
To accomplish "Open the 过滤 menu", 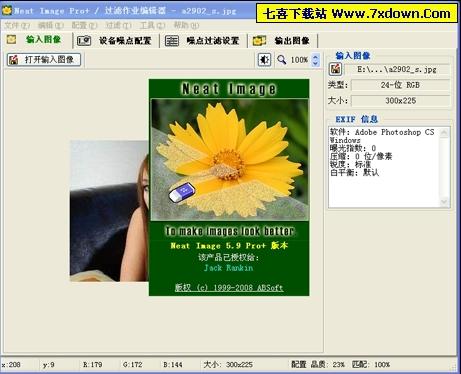I will coord(118,25).
